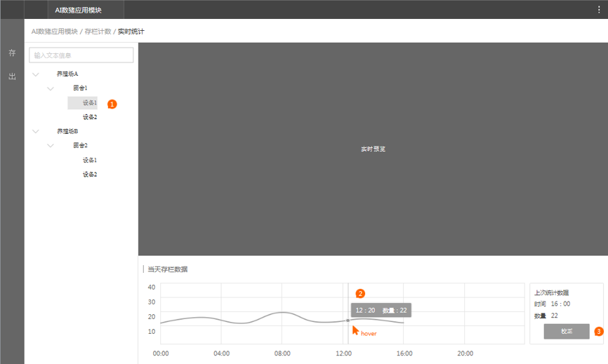Switch to the AI数猪应用模块 tab
Image resolution: width=608 pixels, height=364 pixels.
click(78, 10)
